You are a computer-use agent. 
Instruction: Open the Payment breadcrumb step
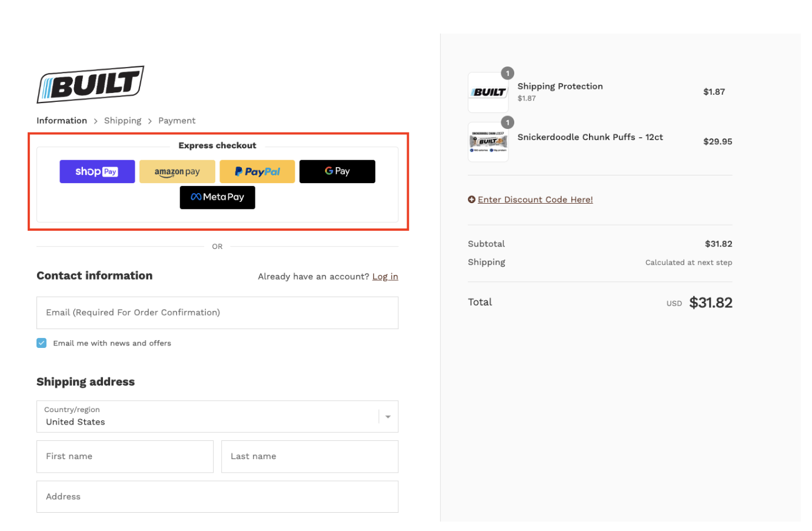coord(177,121)
